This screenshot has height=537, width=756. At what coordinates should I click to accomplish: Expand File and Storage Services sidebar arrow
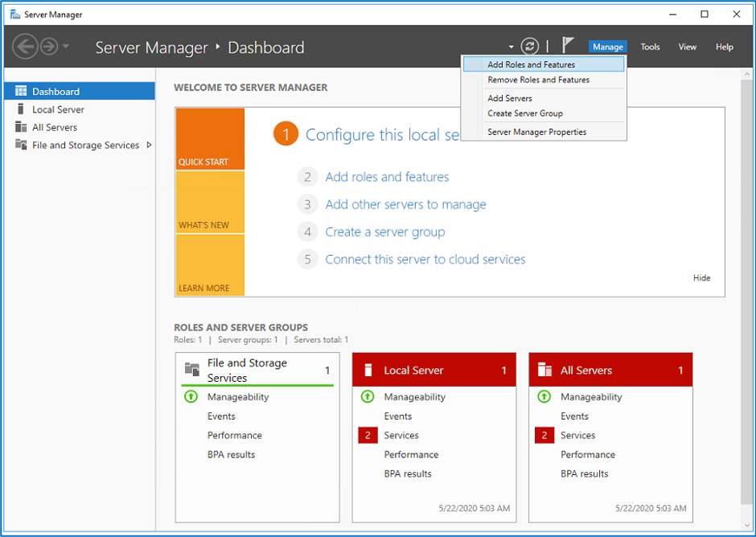(x=149, y=146)
